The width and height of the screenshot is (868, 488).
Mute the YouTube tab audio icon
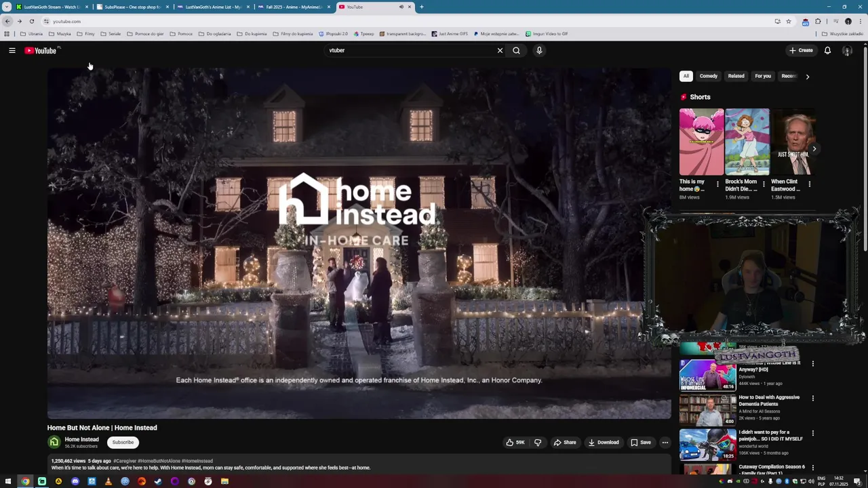tap(401, 7)
